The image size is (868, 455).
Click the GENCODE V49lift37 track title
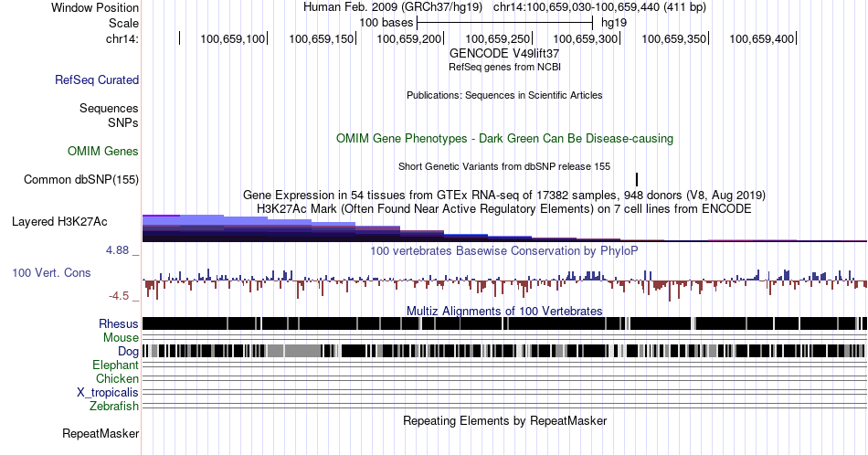point(503,54)
